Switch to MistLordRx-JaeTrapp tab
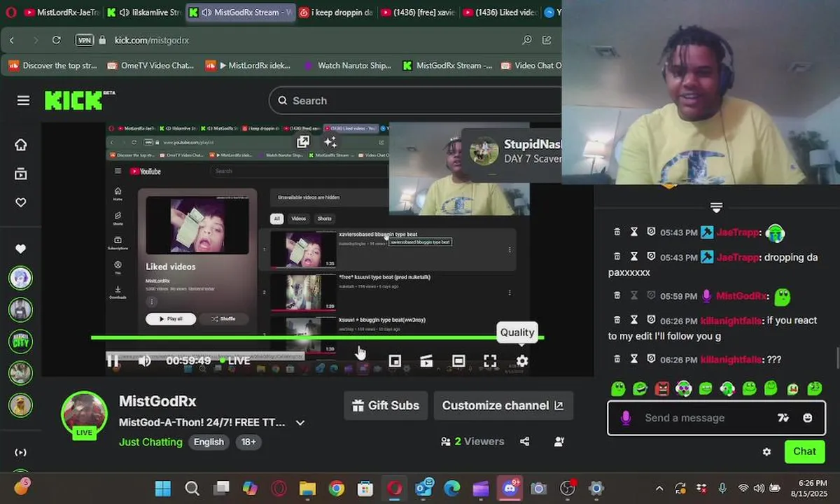This screenshot has height=504, width=840. pos(61,12)
